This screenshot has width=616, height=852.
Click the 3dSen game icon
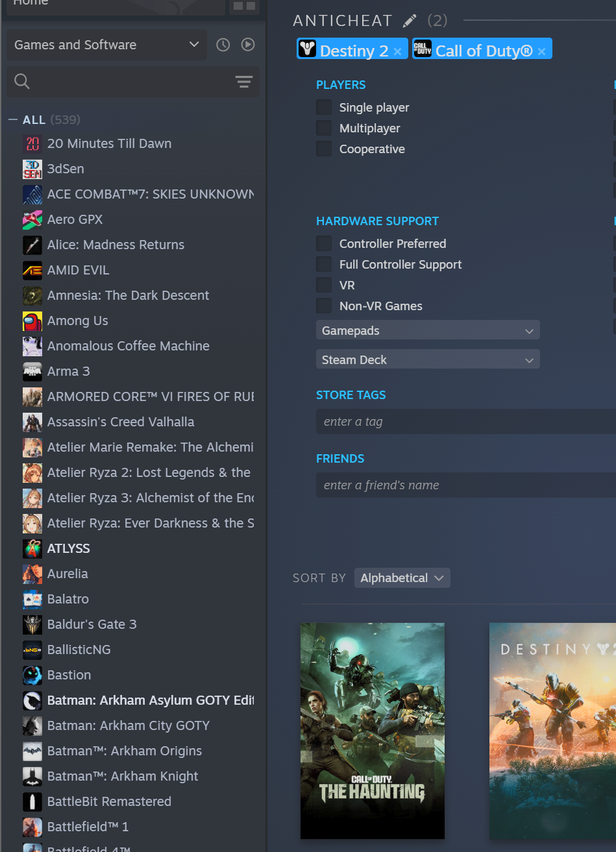(x=32, y=169)
